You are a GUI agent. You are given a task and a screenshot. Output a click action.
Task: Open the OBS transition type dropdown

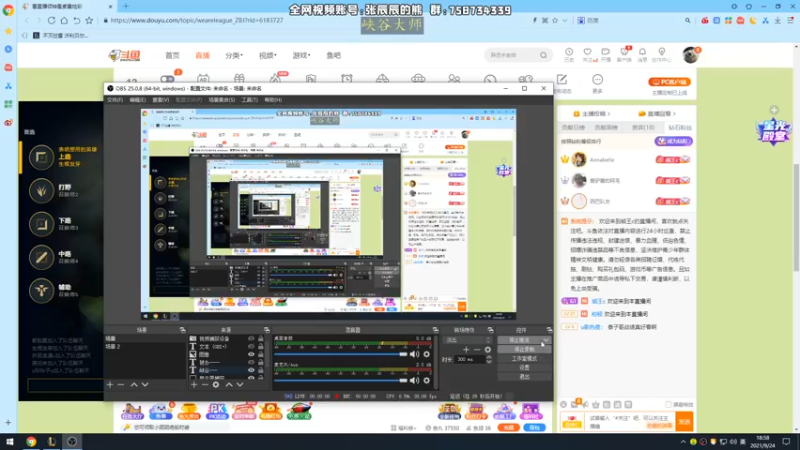tap(468, 340)
